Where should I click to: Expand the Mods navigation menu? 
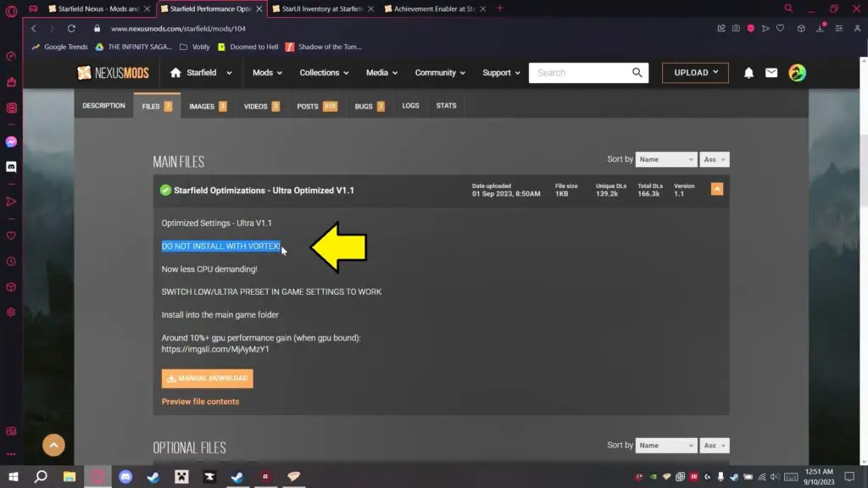267,73
